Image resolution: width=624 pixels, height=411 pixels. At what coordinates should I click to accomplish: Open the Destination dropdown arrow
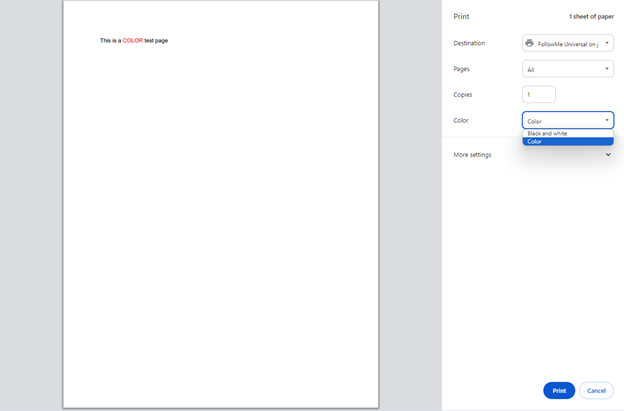coord(607,44)
